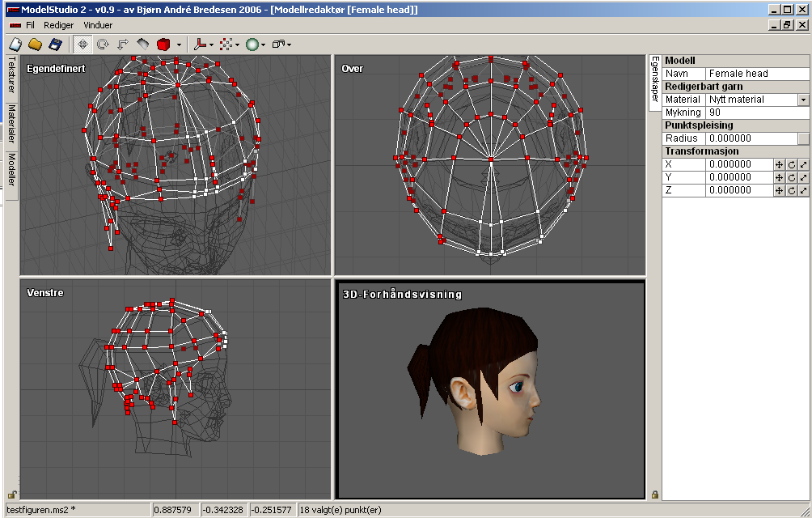Toggle the lock icon beside properties panel
The image size is (812, 518).
click(x=655, y=495)
